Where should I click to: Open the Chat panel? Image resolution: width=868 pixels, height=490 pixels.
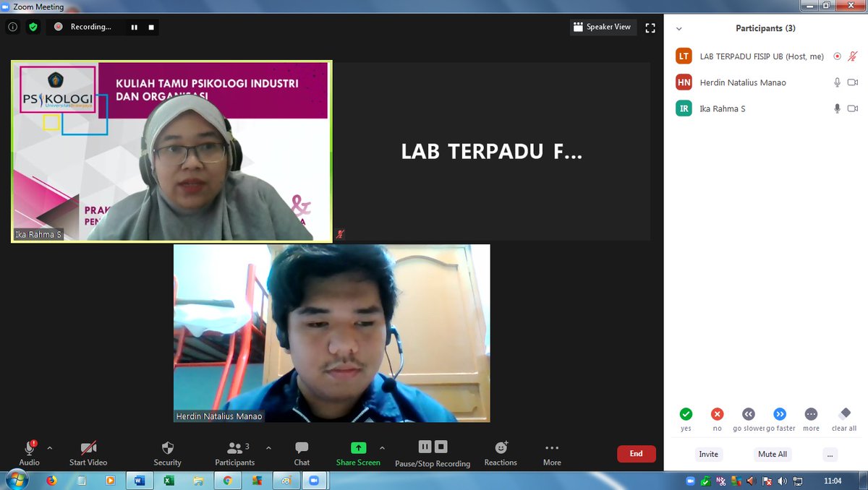click(x=302, y=453)
